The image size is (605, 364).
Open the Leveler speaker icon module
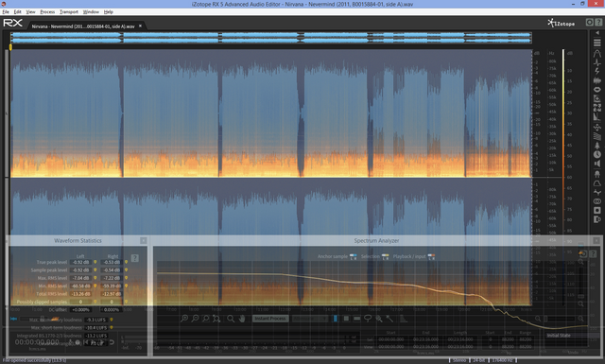click(596, 164)
